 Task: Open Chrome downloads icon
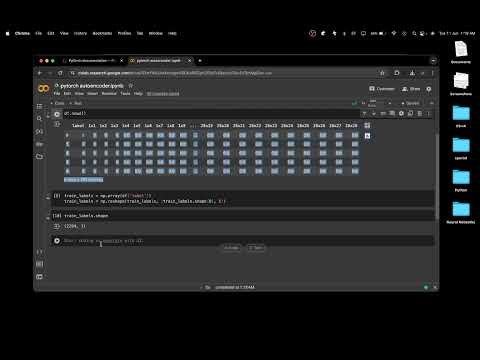pyautogui.click(x=412, y=73)
